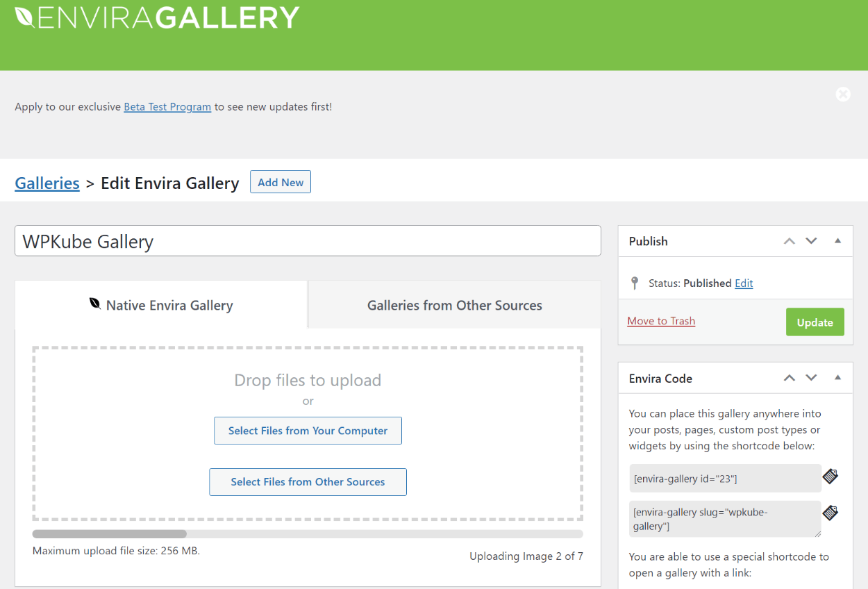Click the 'Maximum upload file size: 256 MB.' text
868x589 pixels.
[116, 551]
